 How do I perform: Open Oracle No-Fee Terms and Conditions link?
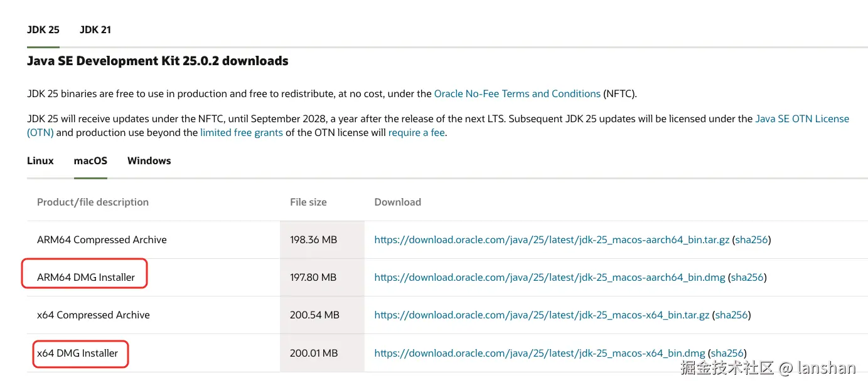coord(517,94)
